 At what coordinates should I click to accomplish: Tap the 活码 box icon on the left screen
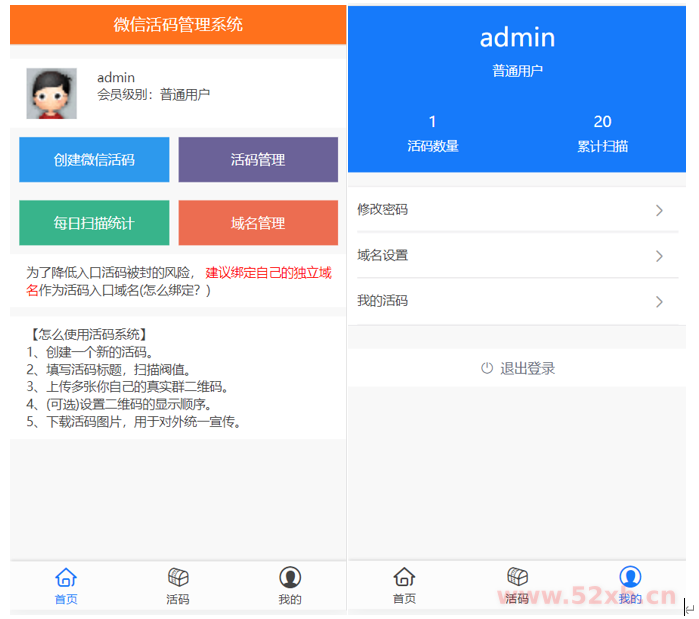178,577
